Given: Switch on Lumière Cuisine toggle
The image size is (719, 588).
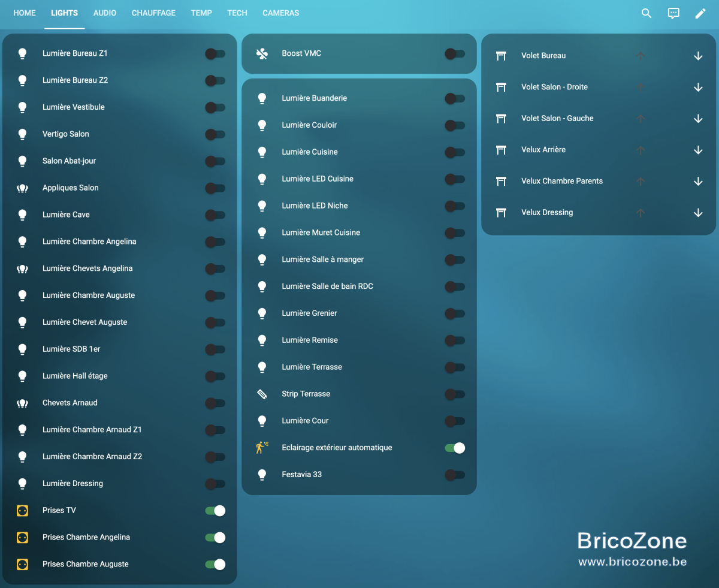Looking at the screenshot, I should (455, 152).
